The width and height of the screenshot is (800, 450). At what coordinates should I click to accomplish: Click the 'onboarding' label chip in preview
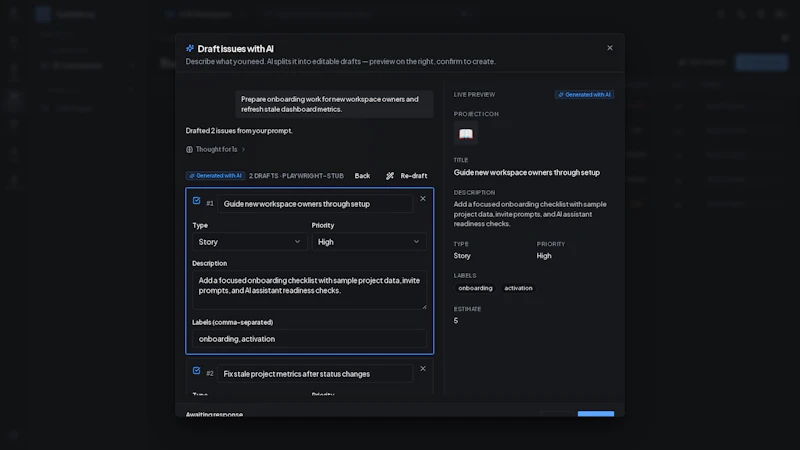[475, 288]
